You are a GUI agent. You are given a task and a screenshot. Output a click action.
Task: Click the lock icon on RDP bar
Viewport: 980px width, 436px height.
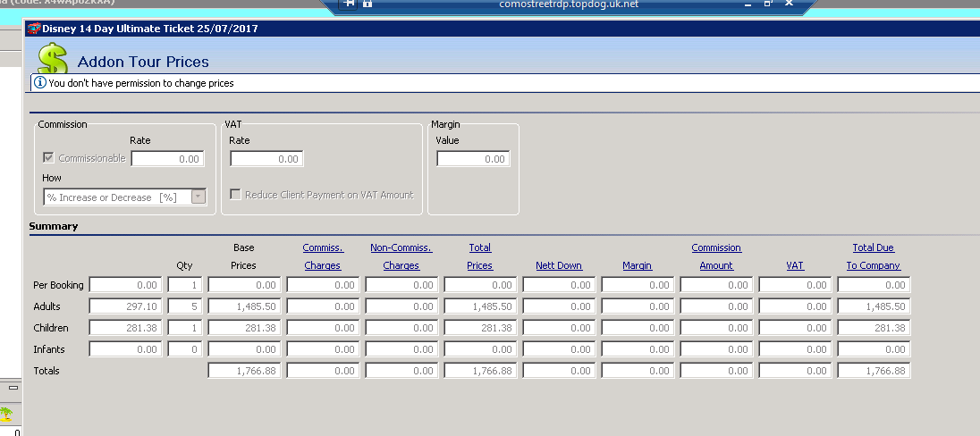point(367,3)
